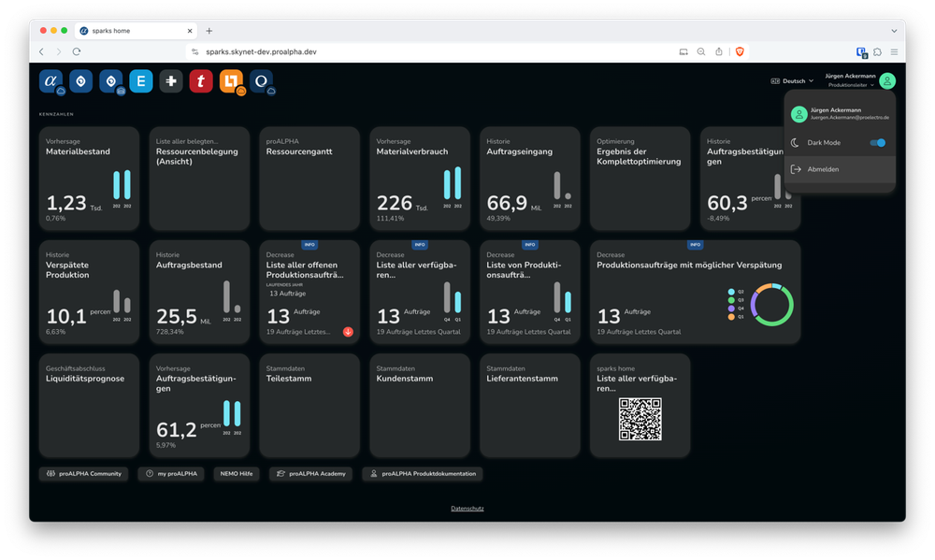Open the Liquiditätsprognose tile

pyautogui.click(x=90, y=406)
